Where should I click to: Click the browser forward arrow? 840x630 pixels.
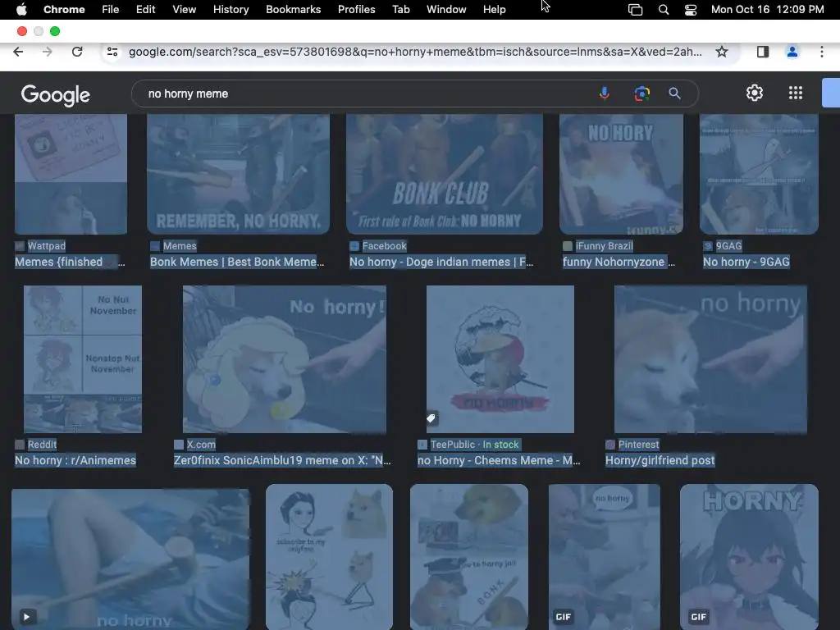click(47, 52)
